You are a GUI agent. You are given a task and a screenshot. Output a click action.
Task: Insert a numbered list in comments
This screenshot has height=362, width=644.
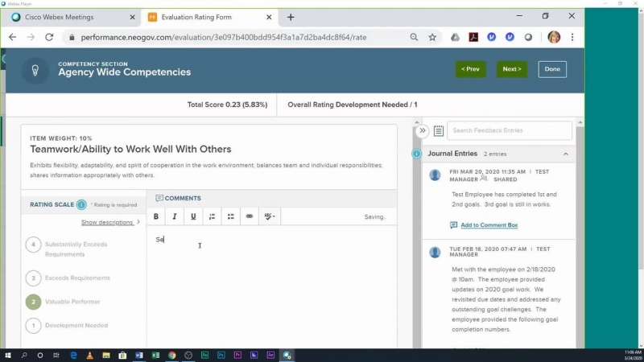click(212, 216)
